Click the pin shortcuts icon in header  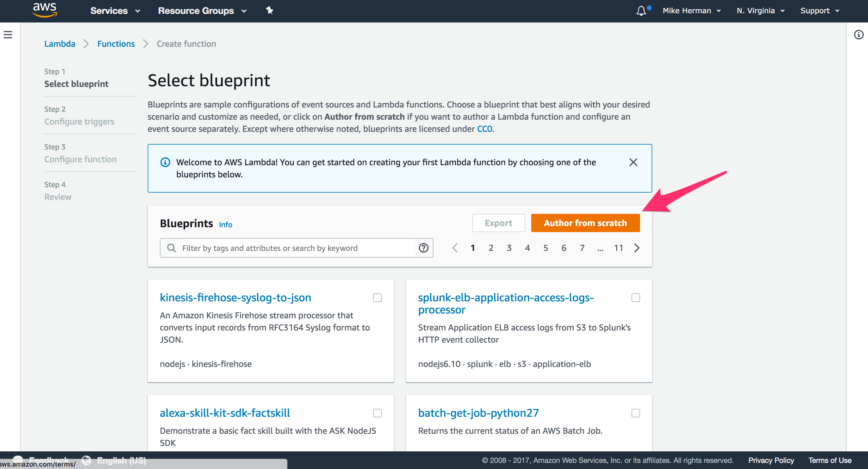click(269, 10)
